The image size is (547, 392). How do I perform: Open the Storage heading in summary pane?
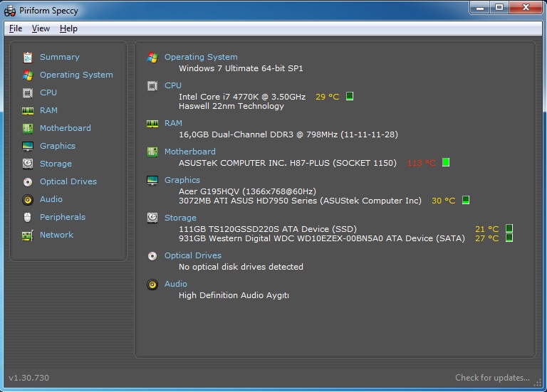coord(180,218)
